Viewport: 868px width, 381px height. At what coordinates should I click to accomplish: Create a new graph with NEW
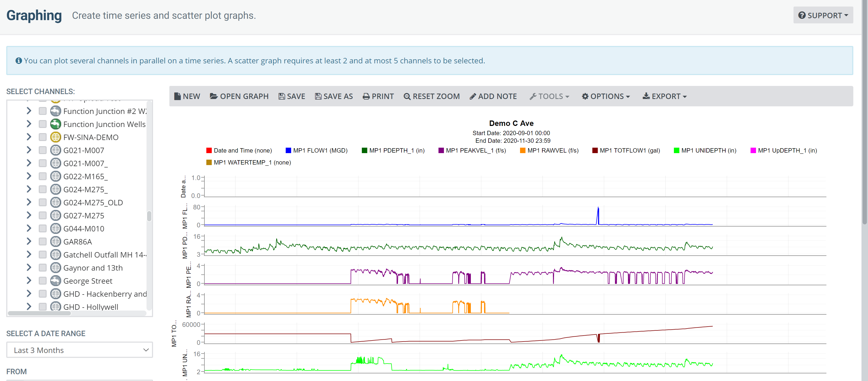click(x=187, y=97)
